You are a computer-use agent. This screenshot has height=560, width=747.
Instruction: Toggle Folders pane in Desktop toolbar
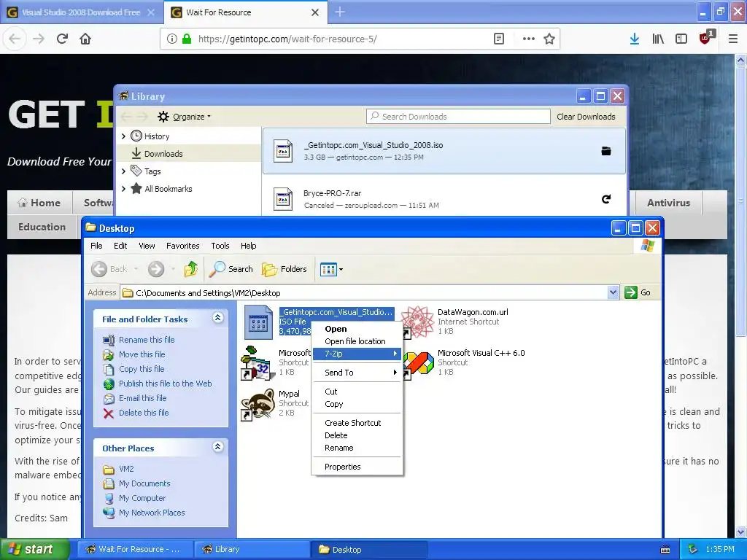click(x=285, y=269)
